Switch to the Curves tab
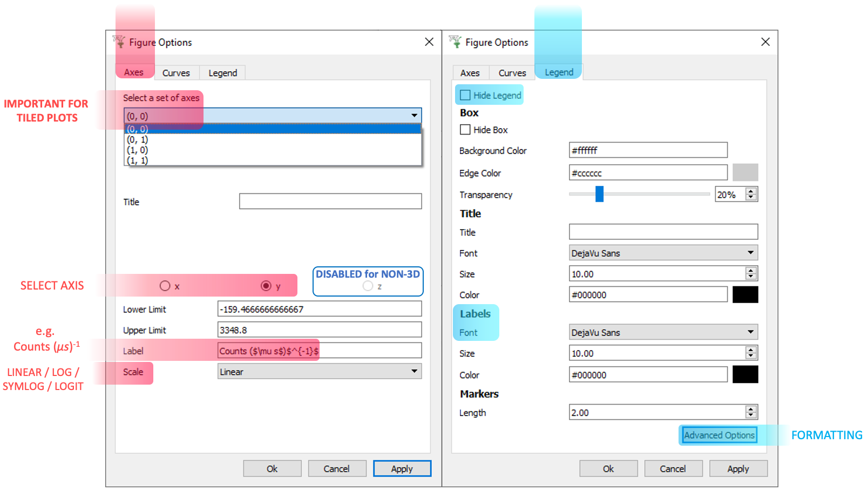The height and width of the screenshot is (497, 868). coord(177,72)
